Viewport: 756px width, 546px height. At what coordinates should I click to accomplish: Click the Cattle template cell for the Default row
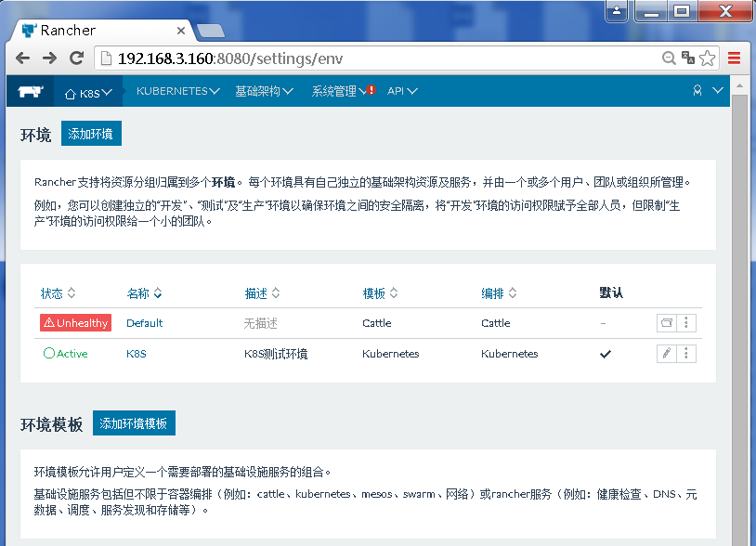click(376, 323)
